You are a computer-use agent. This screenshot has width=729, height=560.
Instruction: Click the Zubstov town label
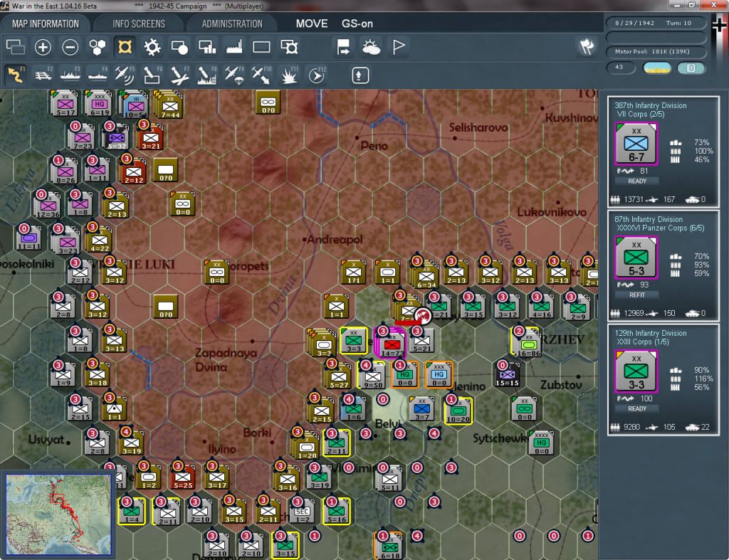point(561,385)
